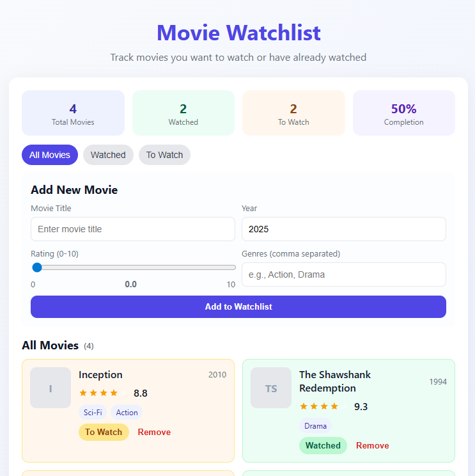Focus the Movie Title input field
This screenshot has height=476, width=475.
(x=133, y=229)
